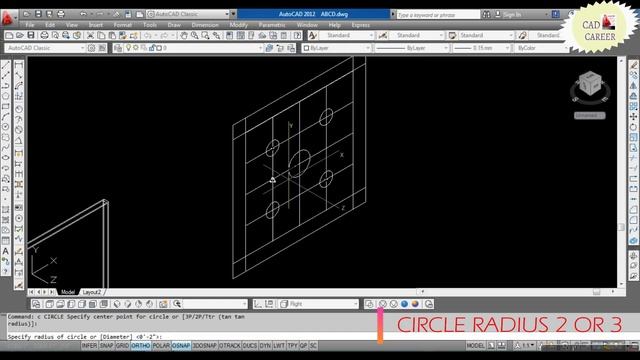The height and width of the screenshot is (360, 640).
Task: Click the Zoom Realtime magnifier icon
Action: click(x=194, y=36)
